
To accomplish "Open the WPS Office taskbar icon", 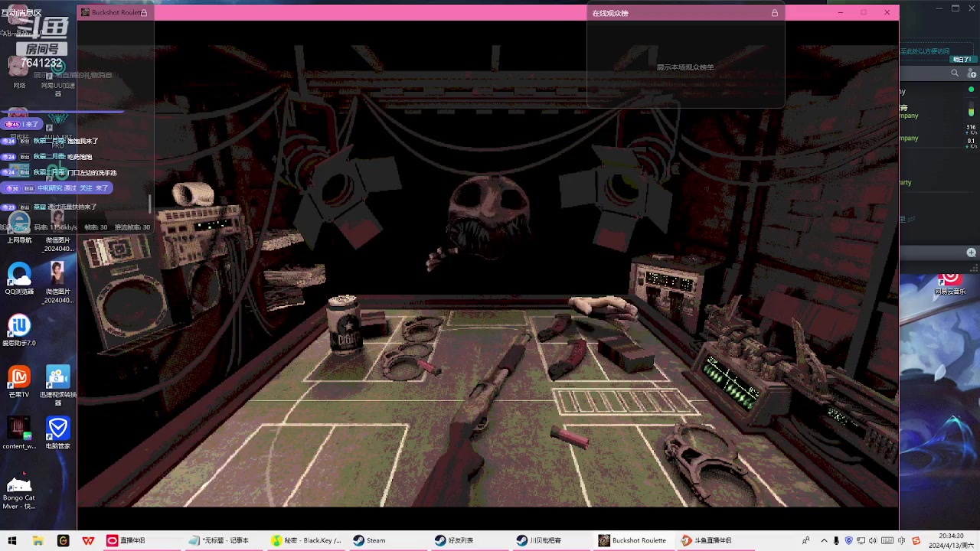I will tap(88, 540).
